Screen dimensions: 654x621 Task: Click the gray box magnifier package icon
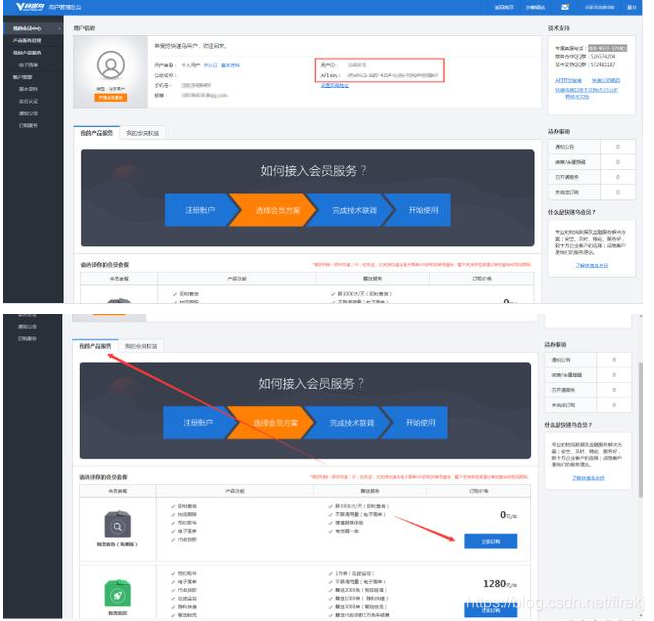click(117, 525)
